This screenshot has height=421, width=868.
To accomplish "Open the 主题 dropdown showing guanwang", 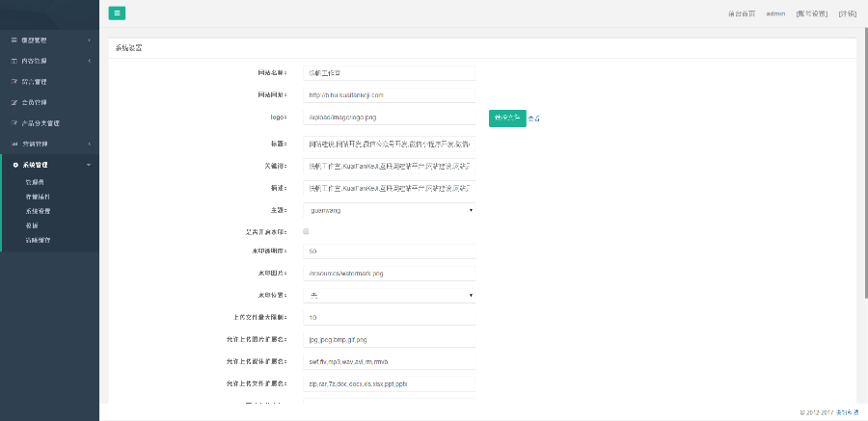I will click(390, 210).
